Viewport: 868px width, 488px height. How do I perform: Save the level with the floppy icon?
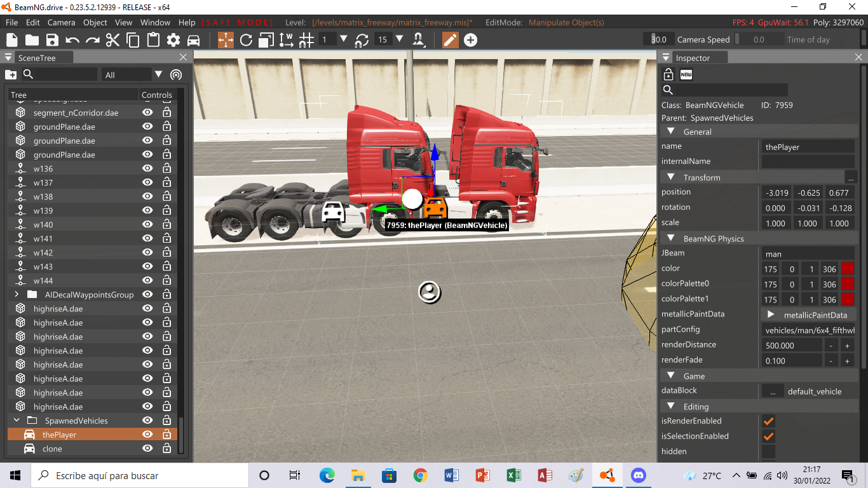pos(52,40)
